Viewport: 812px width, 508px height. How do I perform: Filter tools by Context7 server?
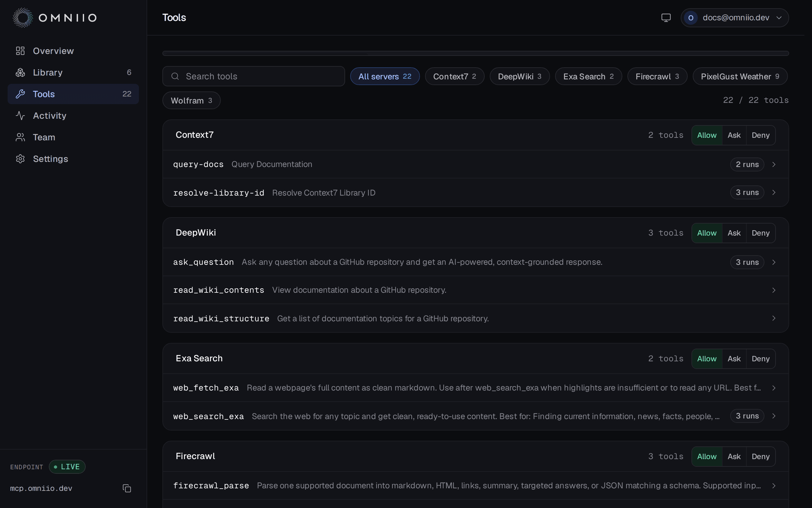click(455, 76)
